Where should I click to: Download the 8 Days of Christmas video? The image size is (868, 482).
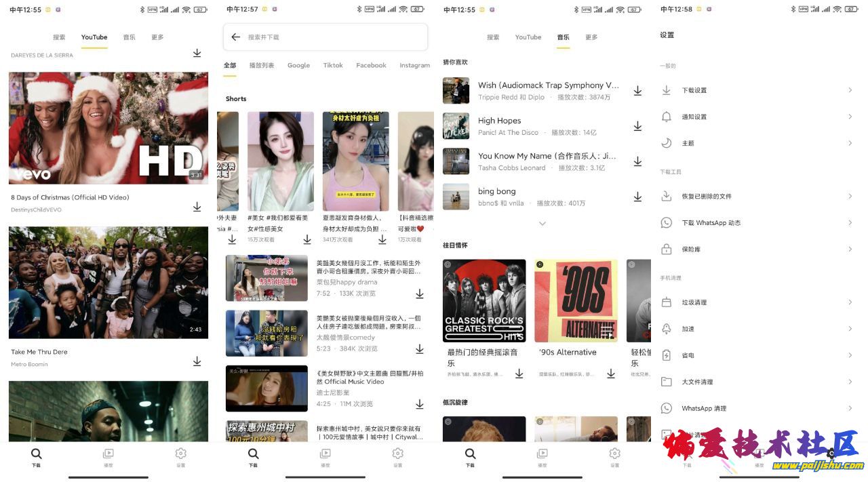(197, 207)
